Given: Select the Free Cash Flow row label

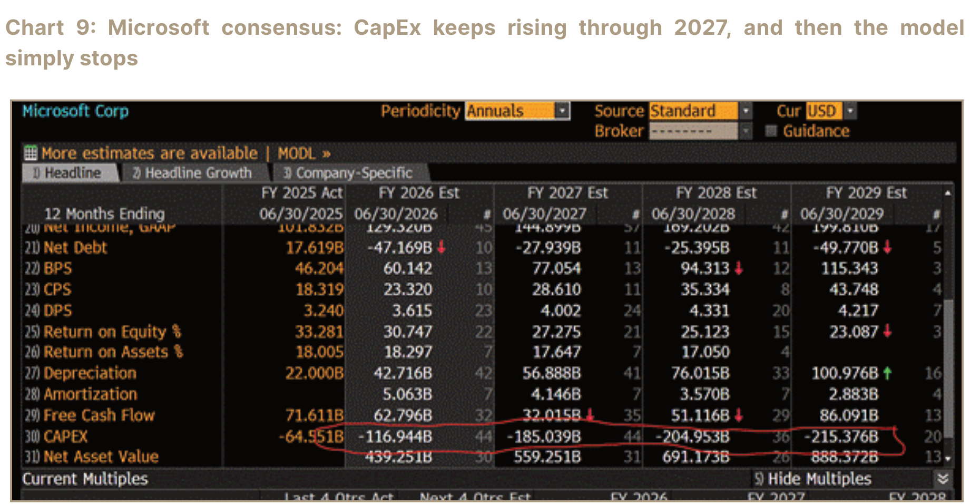Looking at the screenshot, I should [99, 415].
